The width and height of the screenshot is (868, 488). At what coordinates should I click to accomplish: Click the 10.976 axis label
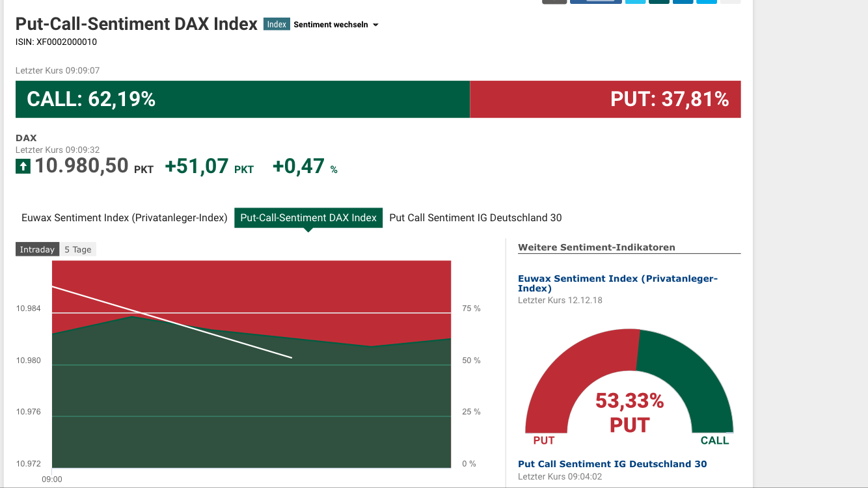[29, 412]
